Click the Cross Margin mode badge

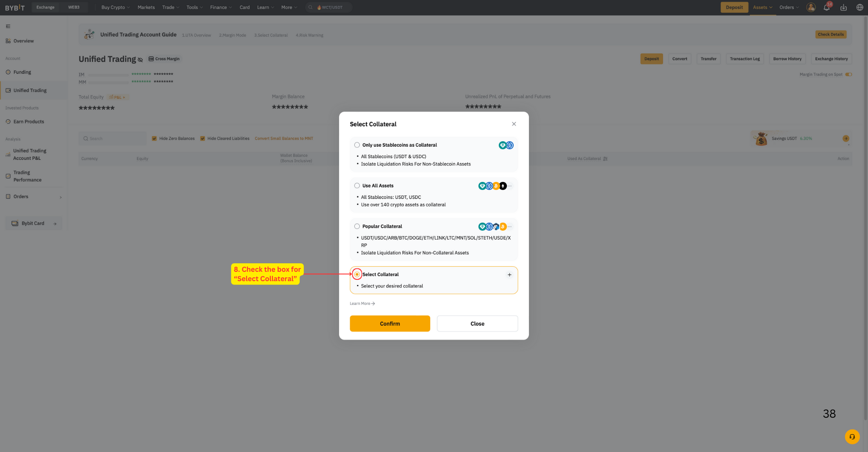tap(164, 59)
